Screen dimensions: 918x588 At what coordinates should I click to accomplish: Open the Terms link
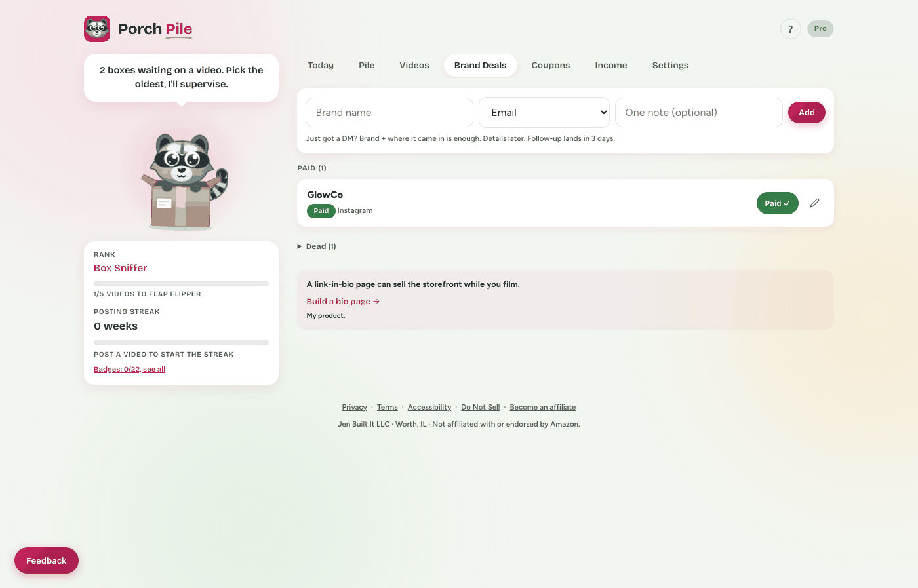(x=387, y=408)
